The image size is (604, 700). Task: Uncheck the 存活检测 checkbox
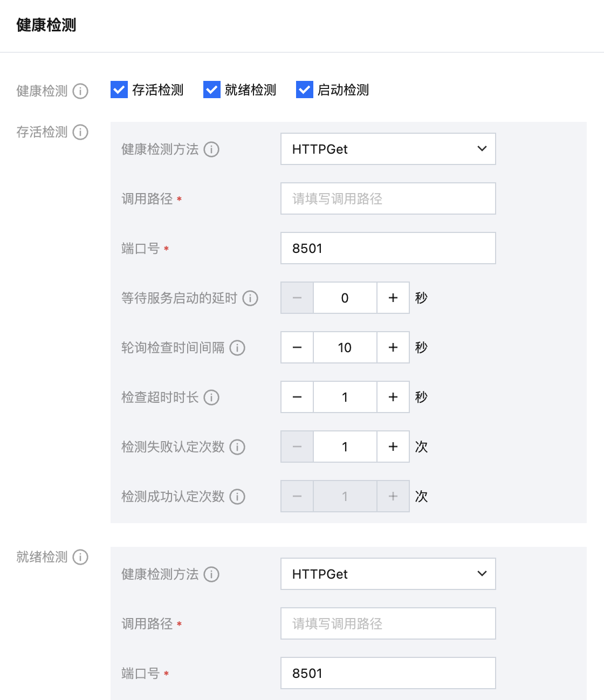click(119, 90)
